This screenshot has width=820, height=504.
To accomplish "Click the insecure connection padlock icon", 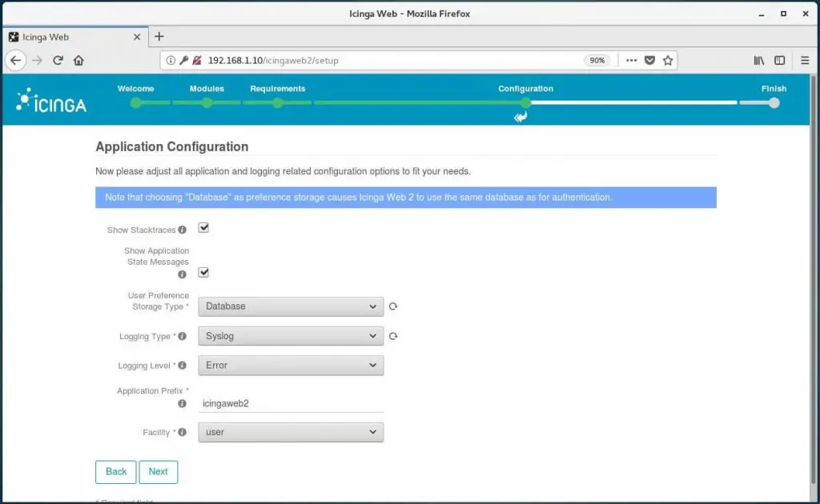I will (197, 61).
